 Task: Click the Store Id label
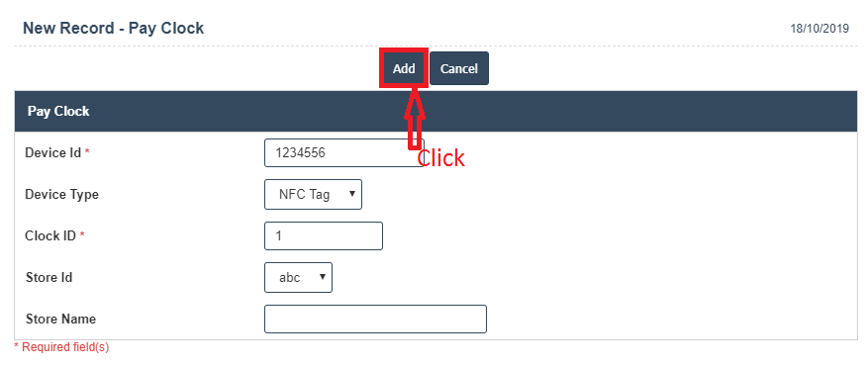tap(48, 277)
